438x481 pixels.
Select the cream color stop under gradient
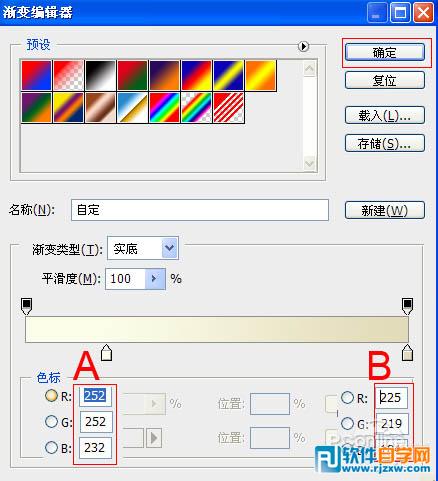click(106, 353)
